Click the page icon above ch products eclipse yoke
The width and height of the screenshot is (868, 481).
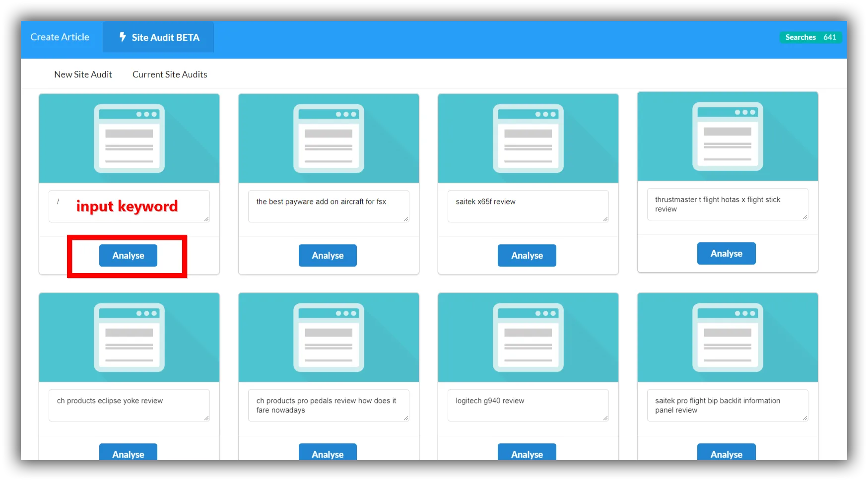pos(129,338)
